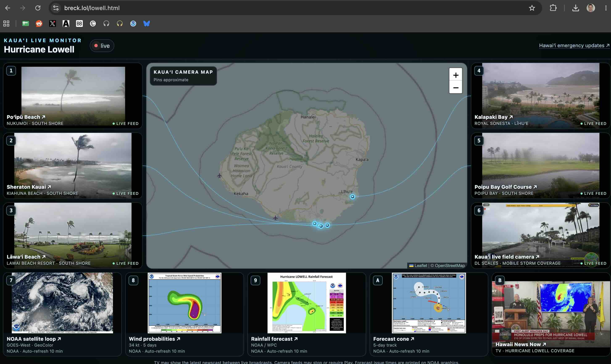This screenshot has width=611, height=364.
Task: Open Forecast cone link
Action: 394,339
